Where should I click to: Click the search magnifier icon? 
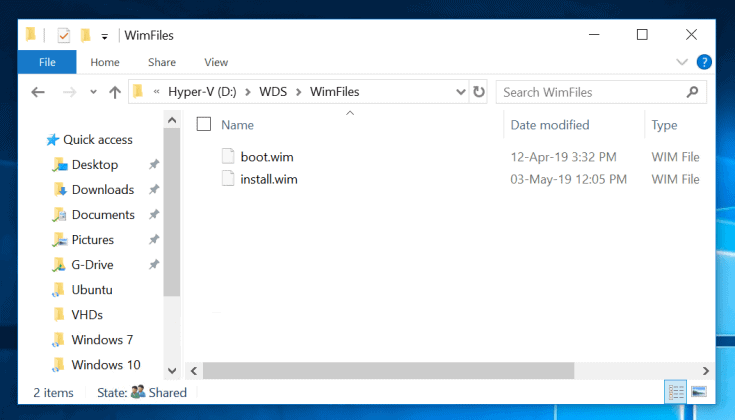(x=692, y=92)
